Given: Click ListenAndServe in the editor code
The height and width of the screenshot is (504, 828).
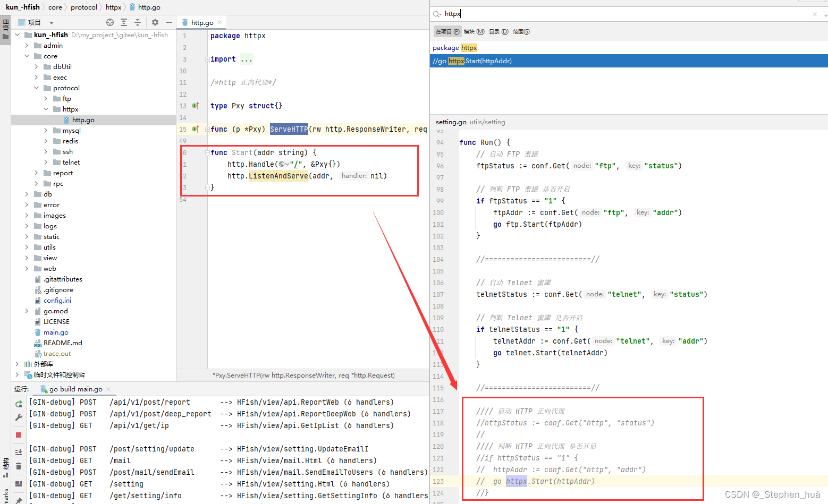Looking at the screenshot, I should [278, 176].
